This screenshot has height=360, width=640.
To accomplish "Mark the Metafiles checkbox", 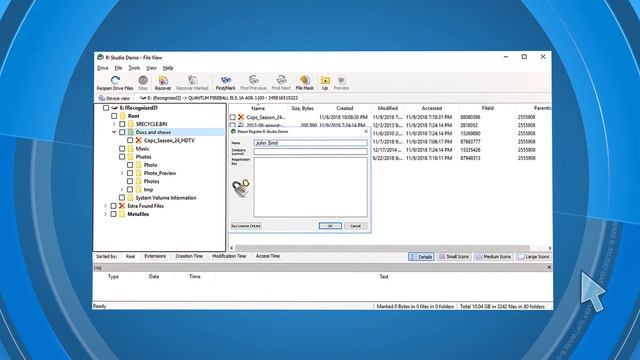I will coord(113,214).
